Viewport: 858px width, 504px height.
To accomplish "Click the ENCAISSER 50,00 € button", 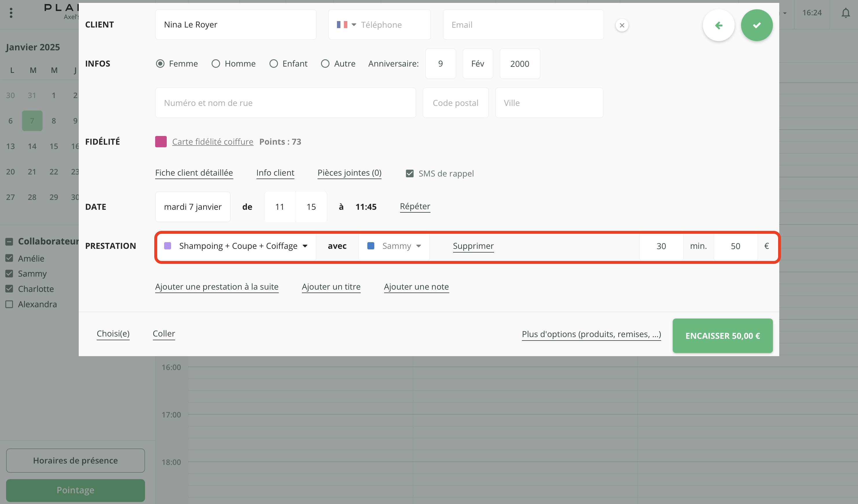I will point(722,336).
